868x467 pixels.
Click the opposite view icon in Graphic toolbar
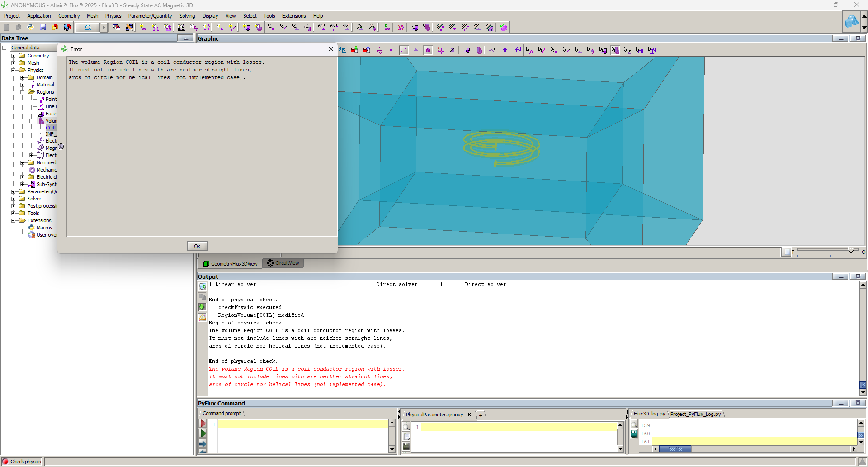[x=342, y=50]
